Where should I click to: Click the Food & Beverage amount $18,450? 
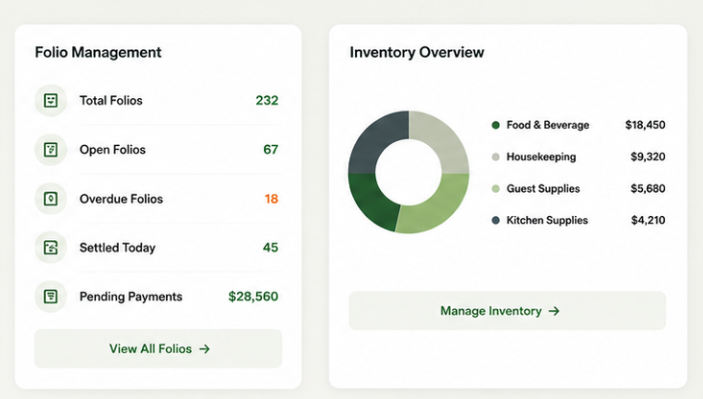click(645, 125)
